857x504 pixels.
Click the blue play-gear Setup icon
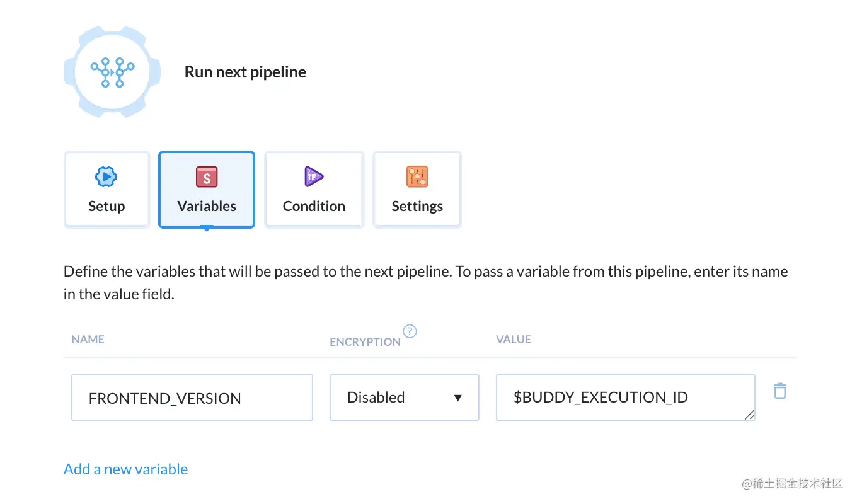(106, 177)
